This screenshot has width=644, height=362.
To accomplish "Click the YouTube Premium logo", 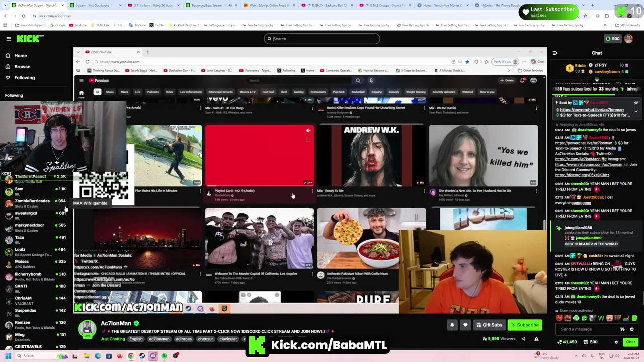I will coord(99,80).
